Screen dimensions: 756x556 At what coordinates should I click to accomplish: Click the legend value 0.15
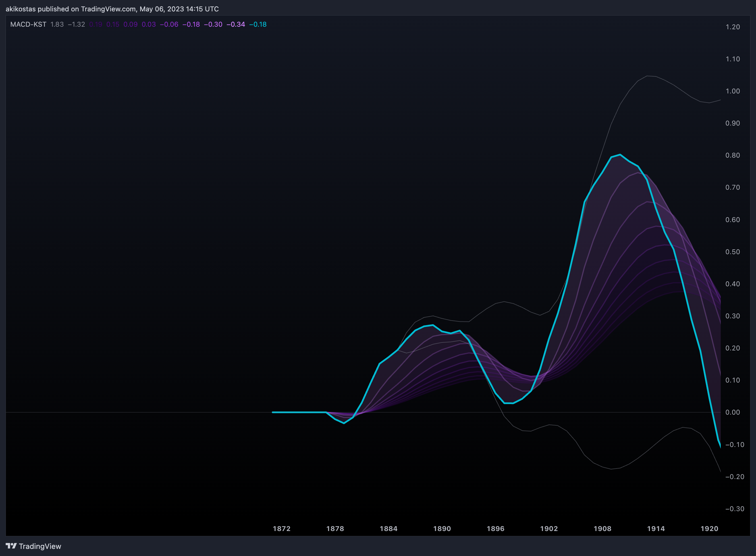click(x=113, y=24)
